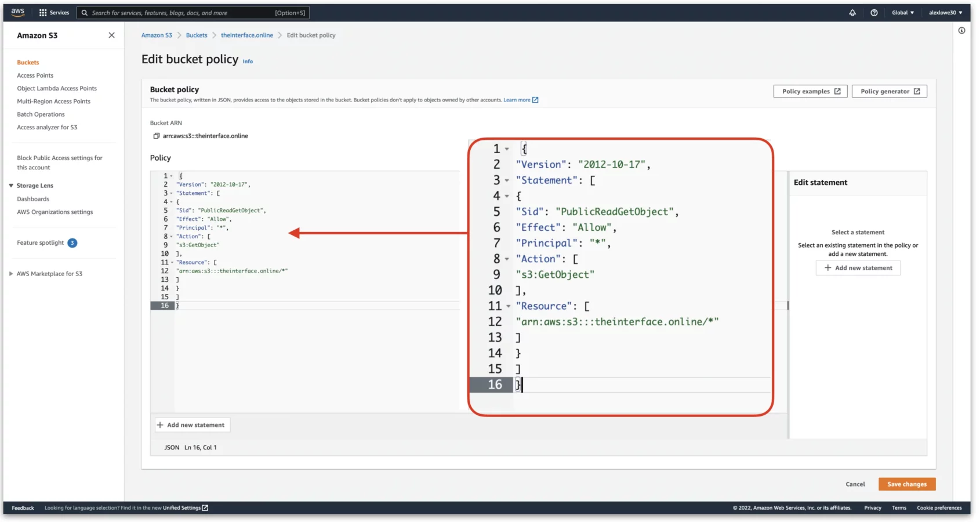Open the help question mark icon

point(874,13)
